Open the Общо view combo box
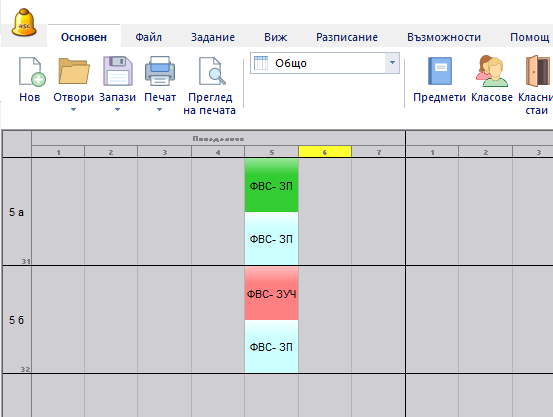This screenshot has width=553, height=417. 325,63
